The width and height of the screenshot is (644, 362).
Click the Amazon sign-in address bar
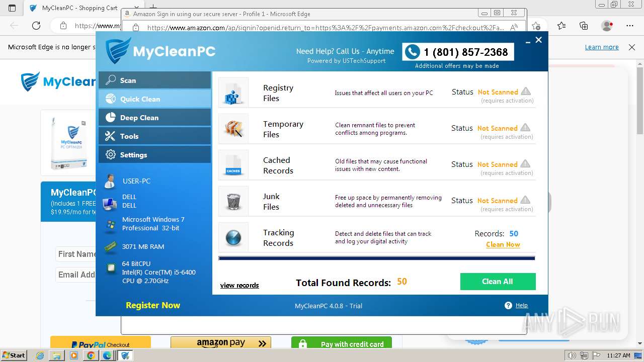click(326, 28)
